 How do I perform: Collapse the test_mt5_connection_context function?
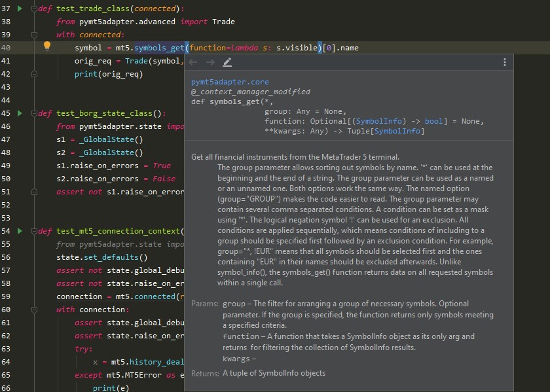[x=35, y=232]
